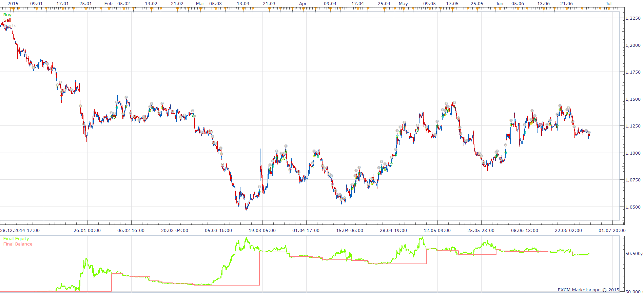The image size is (644, 293).
Task: Click the 08.06 13:00 time label
Action: click(525, 231)
